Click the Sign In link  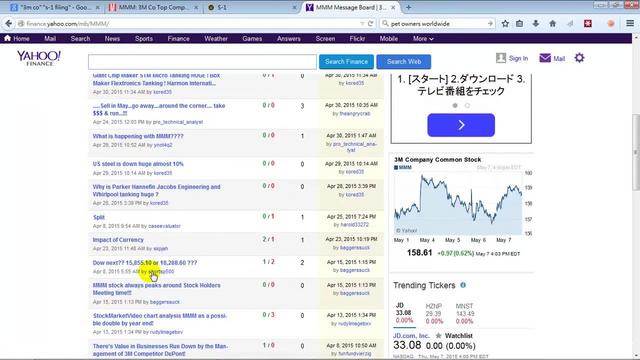tap(518, 58)
